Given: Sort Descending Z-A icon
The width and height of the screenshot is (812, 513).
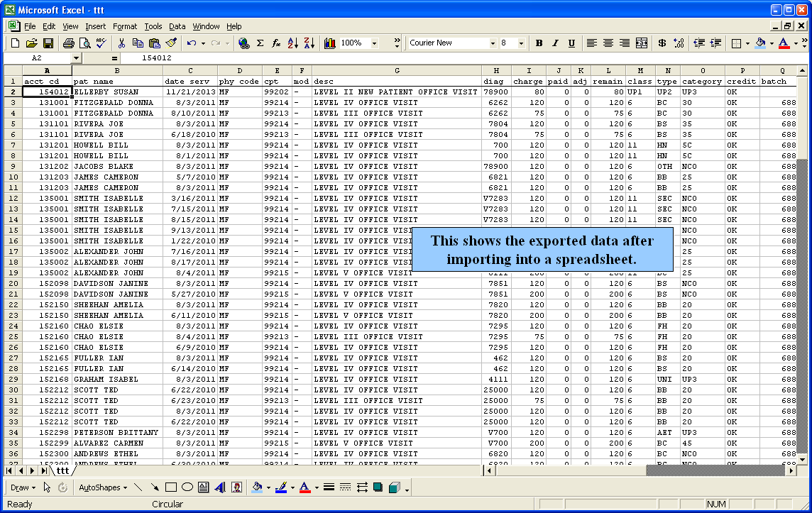Looking at the screenshot, I should [x=309, y=43].
